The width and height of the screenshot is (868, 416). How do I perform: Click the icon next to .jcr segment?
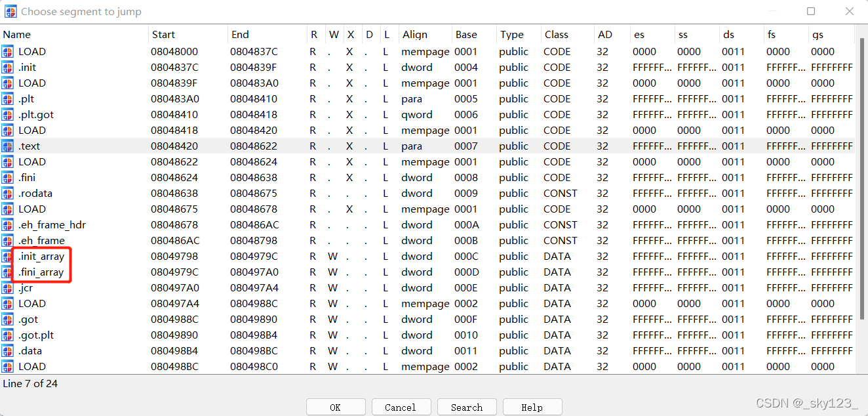coord(8,288)
